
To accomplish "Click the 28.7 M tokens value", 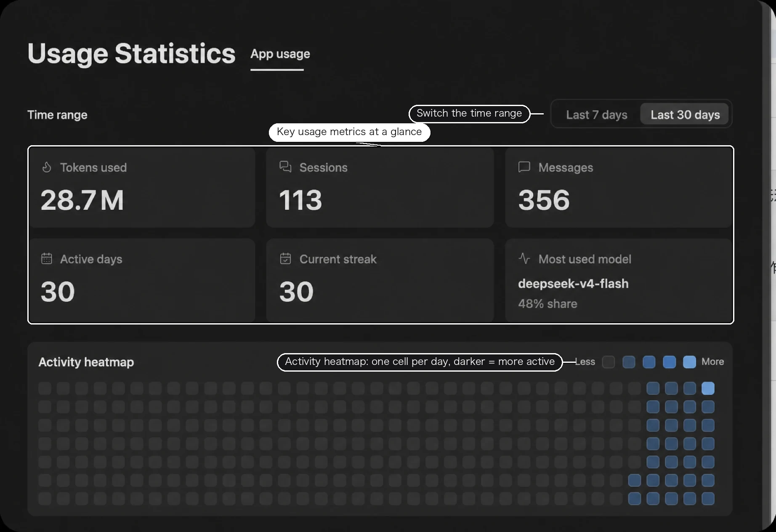I will [82, 200].
